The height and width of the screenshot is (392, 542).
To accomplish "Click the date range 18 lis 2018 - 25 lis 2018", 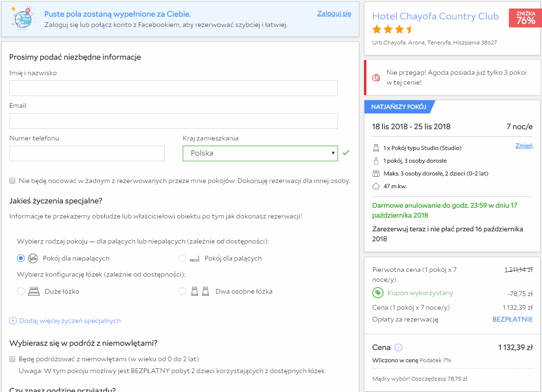I will (x=411, y=127).
